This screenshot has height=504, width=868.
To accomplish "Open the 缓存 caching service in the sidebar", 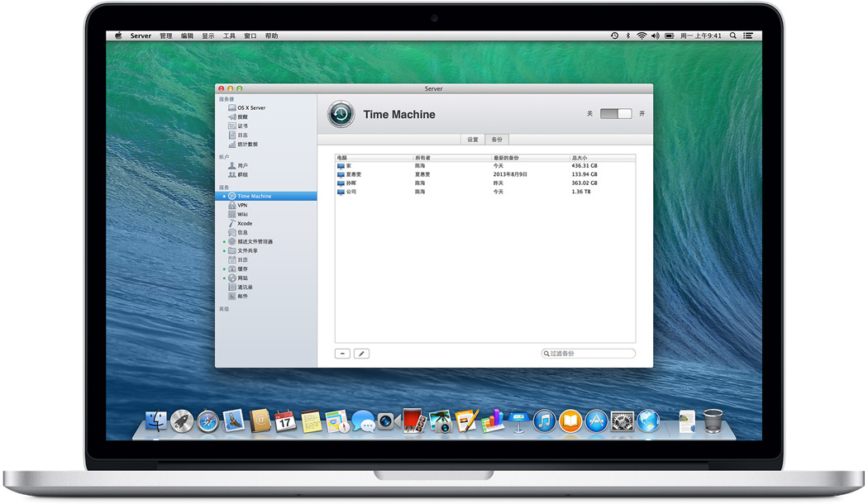I will coord(238,269).
